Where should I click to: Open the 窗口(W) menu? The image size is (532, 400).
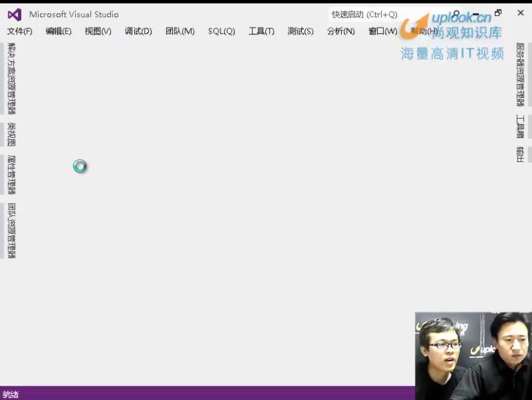pyautogui.click(x=382, y=31)
